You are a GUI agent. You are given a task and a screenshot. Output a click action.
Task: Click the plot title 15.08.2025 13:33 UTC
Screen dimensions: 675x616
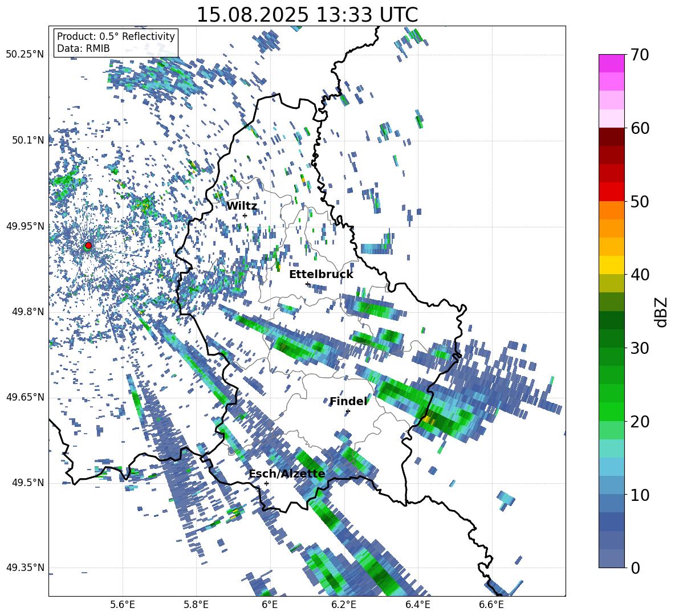click(x=307, y=15)
